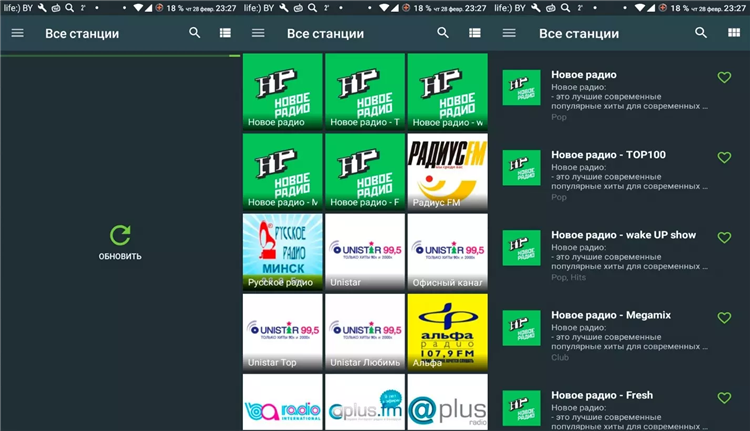Screen dimensions: 750x431
Task: Click Все станции title on middle screen
Action: pos(325,33)
